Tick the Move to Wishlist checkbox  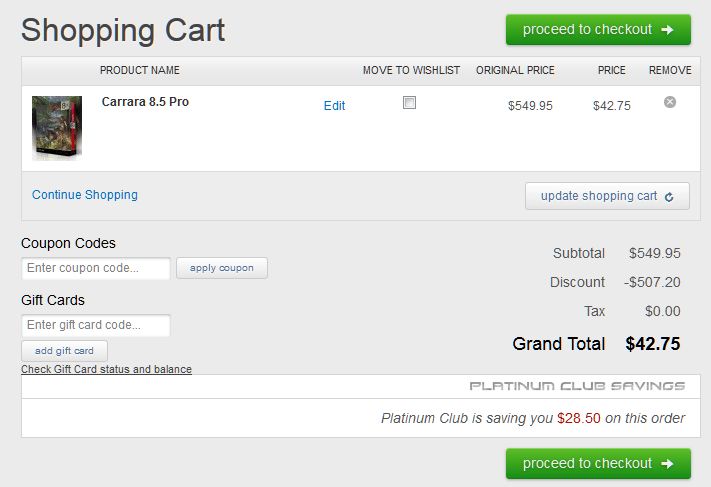click(409, 103)
